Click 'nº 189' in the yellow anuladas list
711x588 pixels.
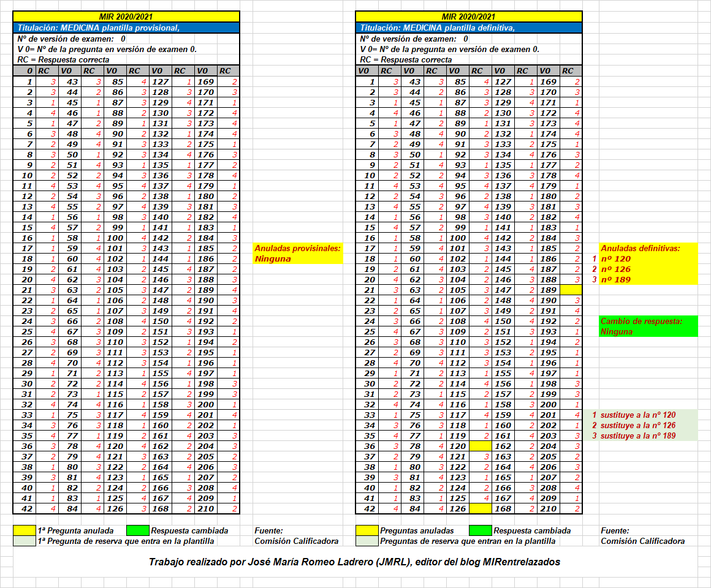pyautogui.click(x=616, y=279)
